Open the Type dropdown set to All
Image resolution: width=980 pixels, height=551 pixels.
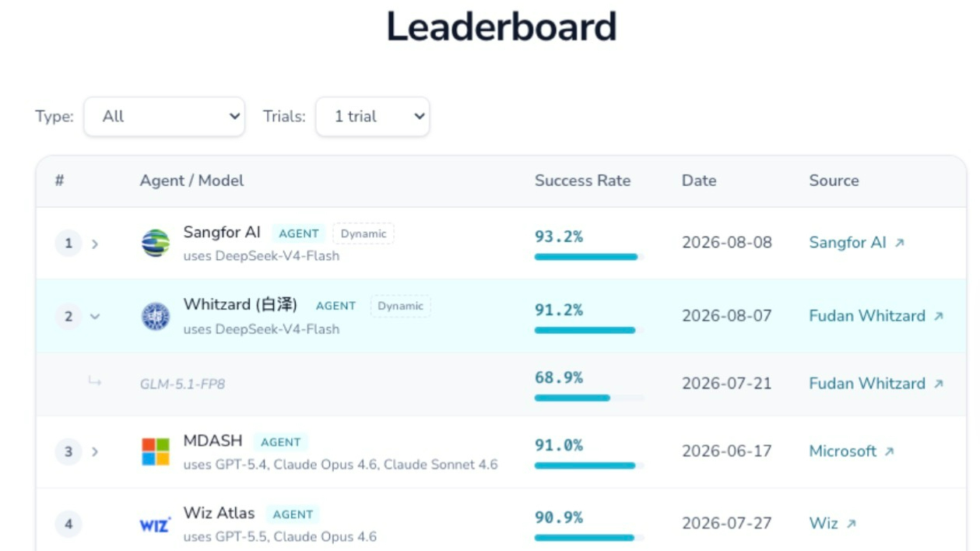[x=164, y=117]
